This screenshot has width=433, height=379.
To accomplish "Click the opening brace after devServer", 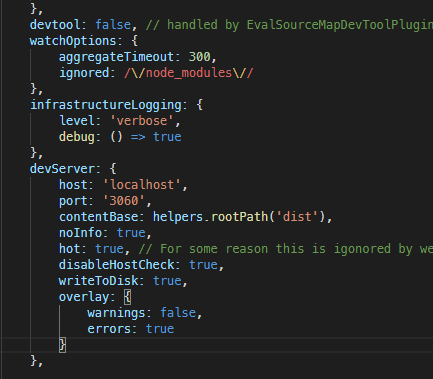I will point(113,169).
